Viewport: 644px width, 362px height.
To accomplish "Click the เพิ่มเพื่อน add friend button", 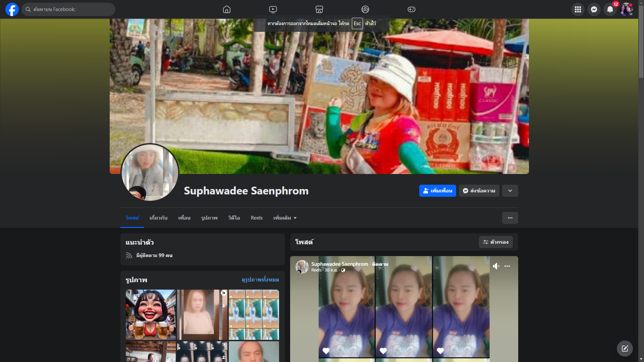I will 437,191.
